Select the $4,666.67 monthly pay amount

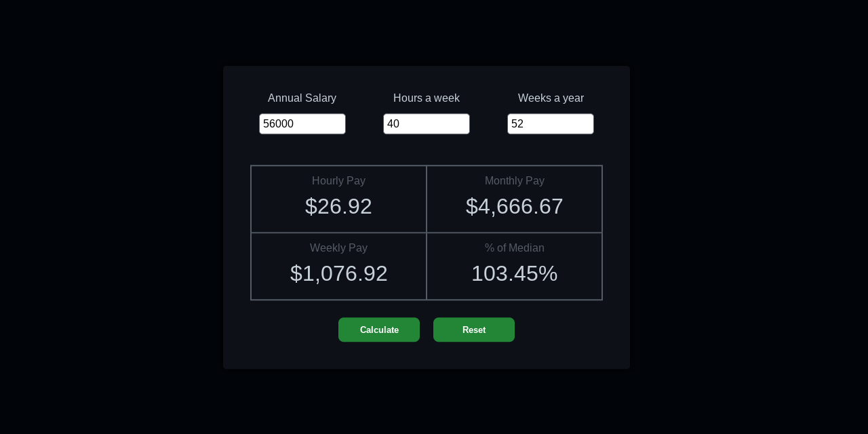pos(514,206)
